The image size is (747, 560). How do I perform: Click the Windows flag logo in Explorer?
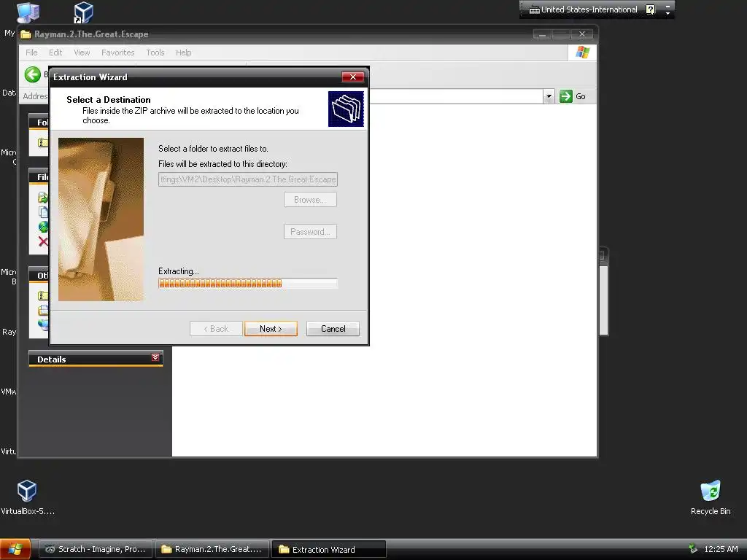(x=582, y=52)
